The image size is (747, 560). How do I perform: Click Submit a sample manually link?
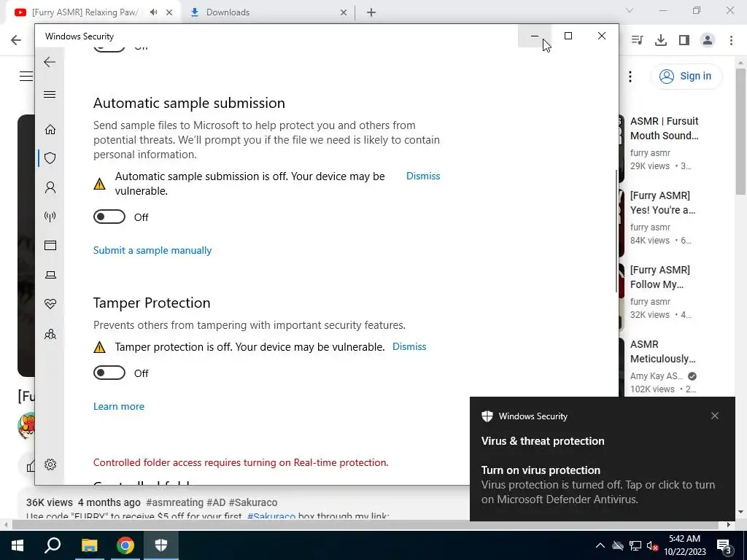[x=152, y=251]
